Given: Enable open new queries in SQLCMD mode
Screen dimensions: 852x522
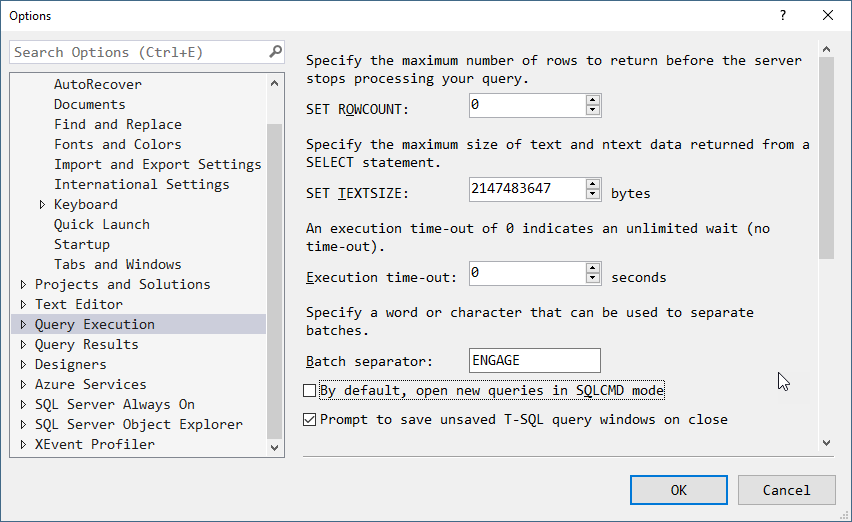Looking at the screenshot, I should [310, 391].
